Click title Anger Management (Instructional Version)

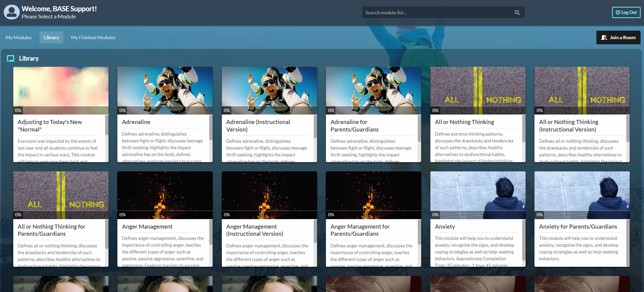coord(255,230)
